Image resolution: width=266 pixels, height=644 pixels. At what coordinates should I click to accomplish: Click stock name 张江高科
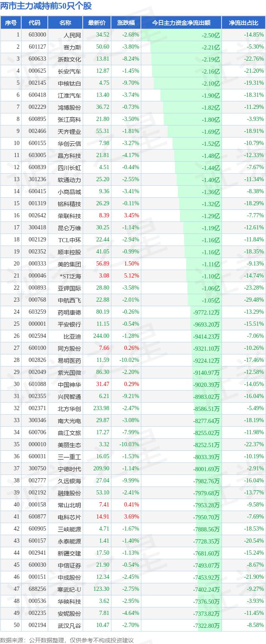69,119
